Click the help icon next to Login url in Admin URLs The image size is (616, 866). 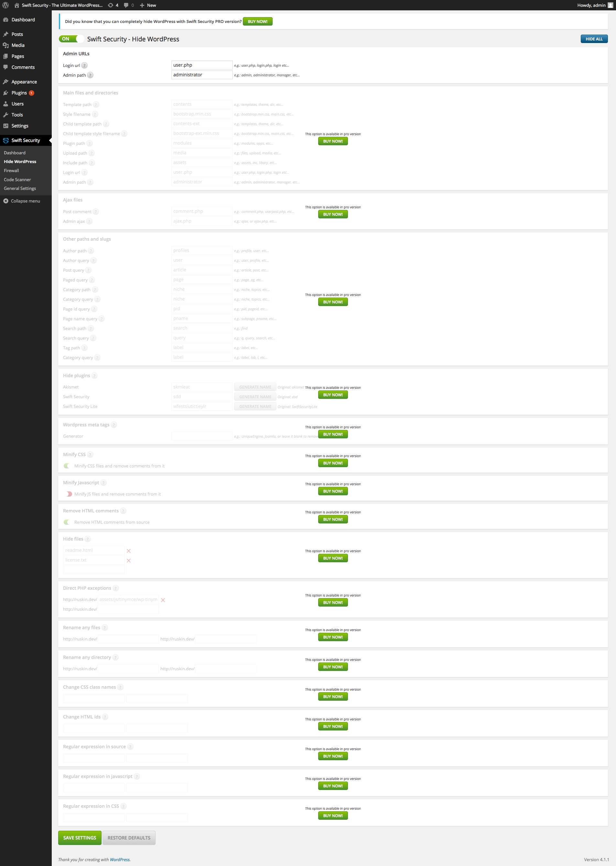(85, 65)
